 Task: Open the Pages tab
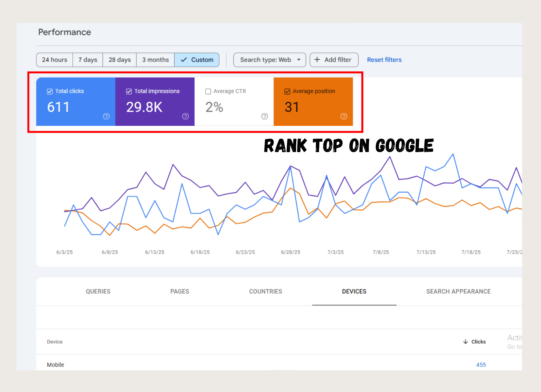coord(180,291)
